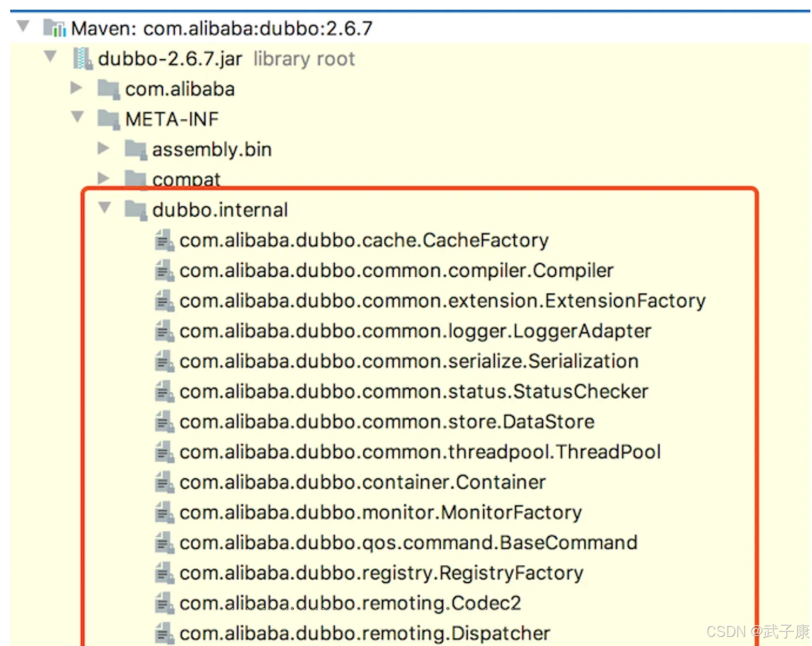Click the RegistryFactory file icon
This screenshot has height=646, width=812.
click(x=164, y=573)
